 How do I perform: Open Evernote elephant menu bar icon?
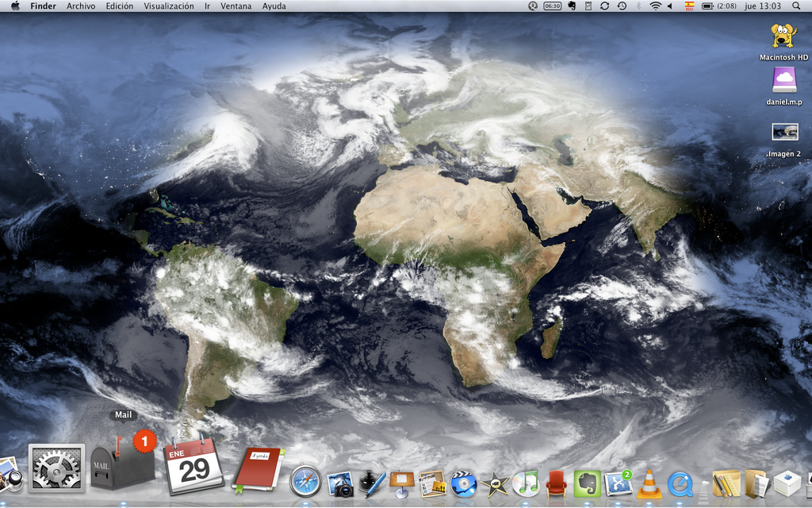pos(572,6)
